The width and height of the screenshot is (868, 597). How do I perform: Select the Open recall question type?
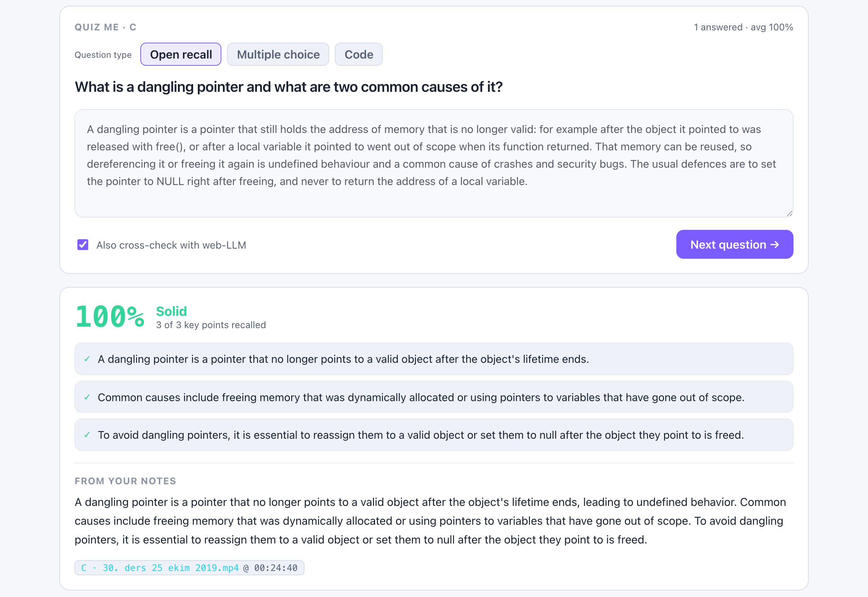[181, 55]
